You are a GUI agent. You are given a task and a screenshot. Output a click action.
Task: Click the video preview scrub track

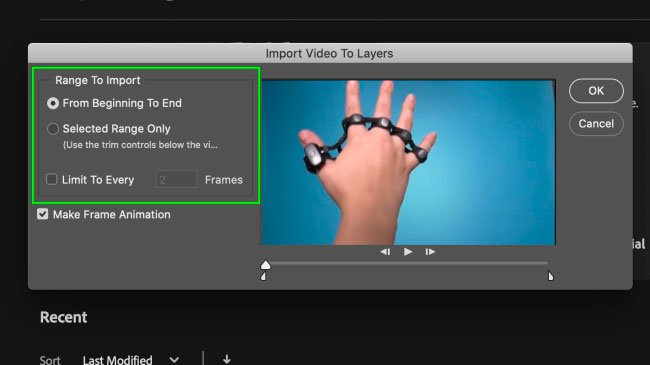click(x=408, y=263)
